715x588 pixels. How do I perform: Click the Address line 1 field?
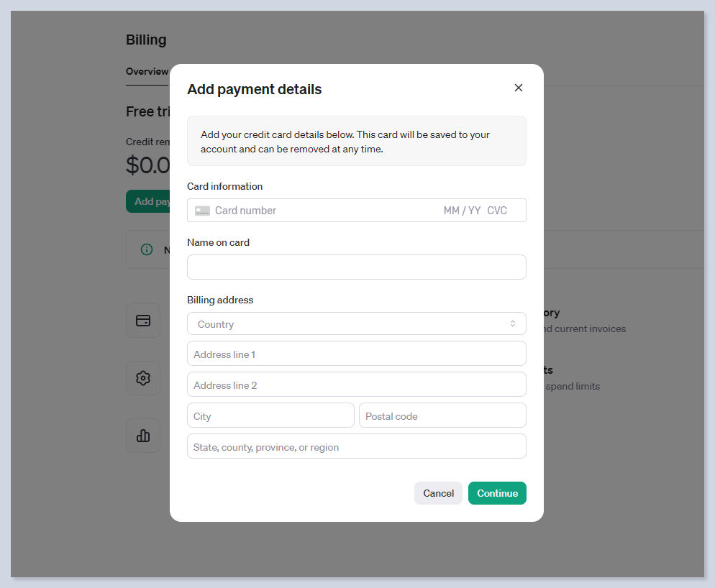(356, 354)
